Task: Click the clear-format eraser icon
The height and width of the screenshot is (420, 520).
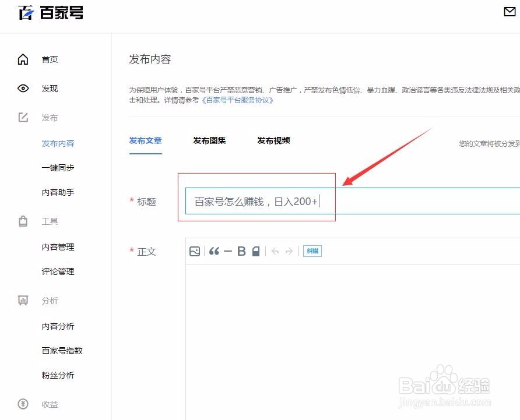Action: [x=256, y=251]
